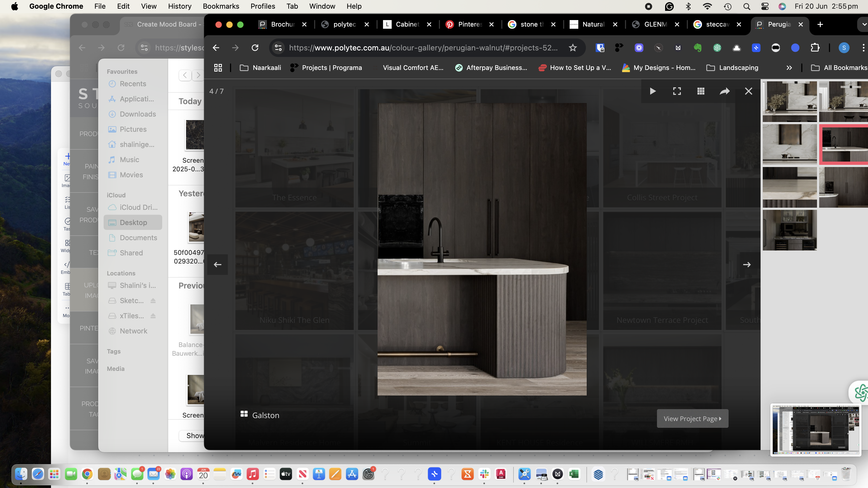Click the polytec URL address bar

pyautogui.click(x=423, y=48)
